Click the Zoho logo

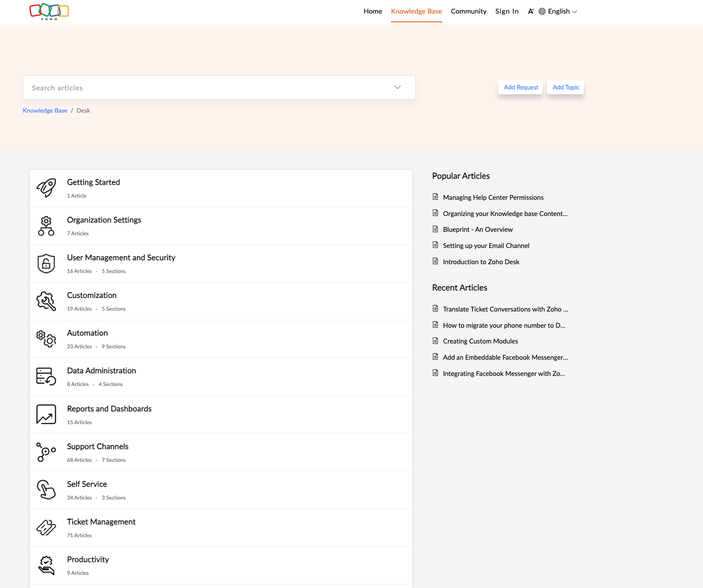[x=50, y=11]
